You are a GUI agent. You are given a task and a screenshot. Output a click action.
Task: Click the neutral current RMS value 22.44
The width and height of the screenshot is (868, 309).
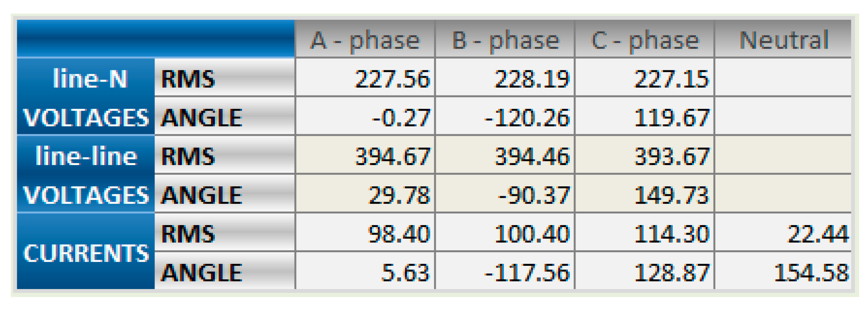tap(818, 234)
